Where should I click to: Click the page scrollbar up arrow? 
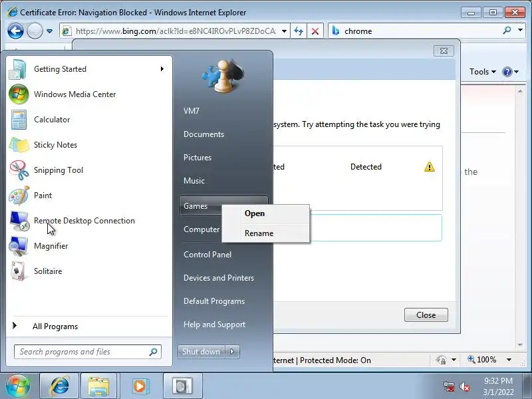[520, 91]
